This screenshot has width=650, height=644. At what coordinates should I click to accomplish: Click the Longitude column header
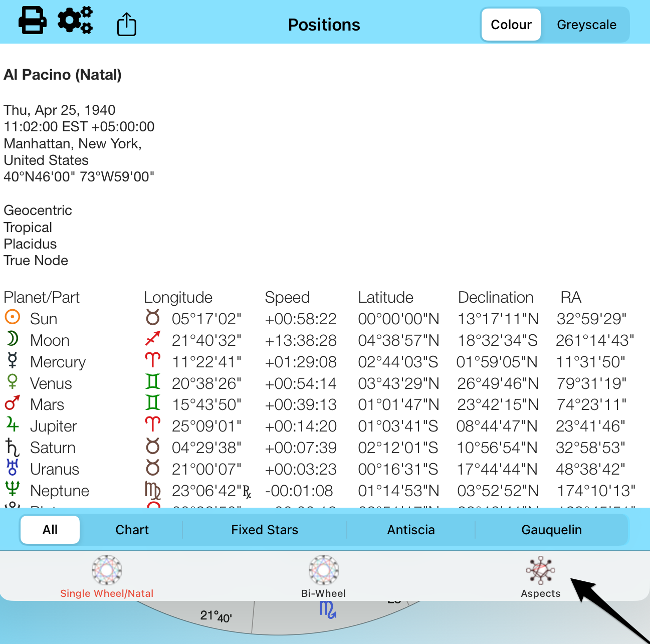tap(178, 297)
